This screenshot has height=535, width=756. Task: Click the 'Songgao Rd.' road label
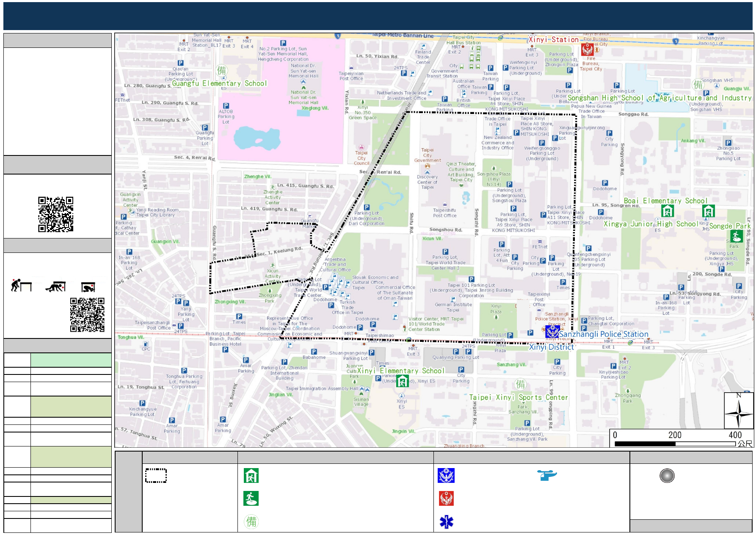pyautogui.click(x=633, y=114)
